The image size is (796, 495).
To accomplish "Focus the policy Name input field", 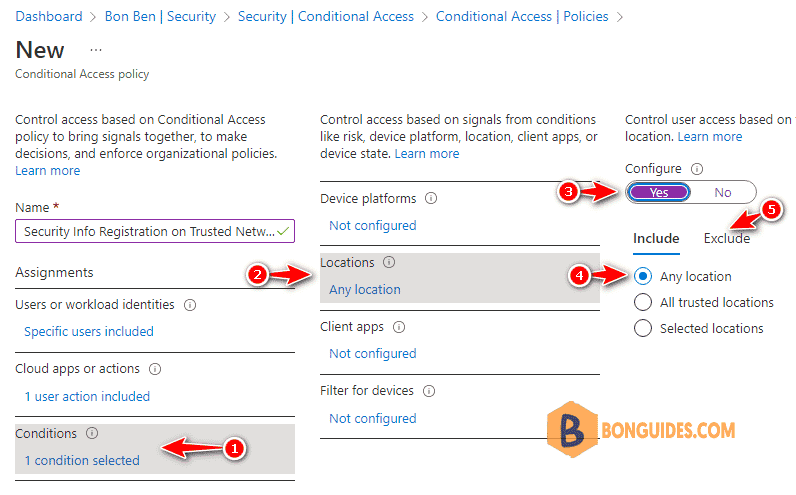I will [155, 231].
